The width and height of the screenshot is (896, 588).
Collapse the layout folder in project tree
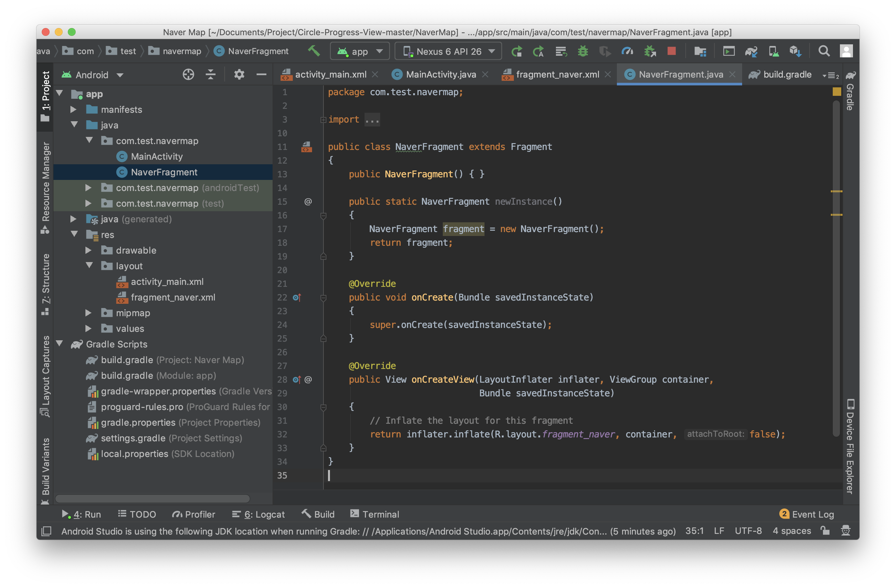click(x=90, y=266)
